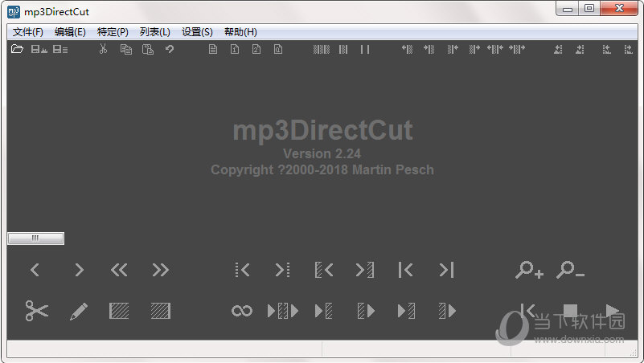Viewport: 644px width, 363px height.
Task: Click play-triangle followed by hatched block, left bracket
Action: pyautogui.click(x=324, y=311)
